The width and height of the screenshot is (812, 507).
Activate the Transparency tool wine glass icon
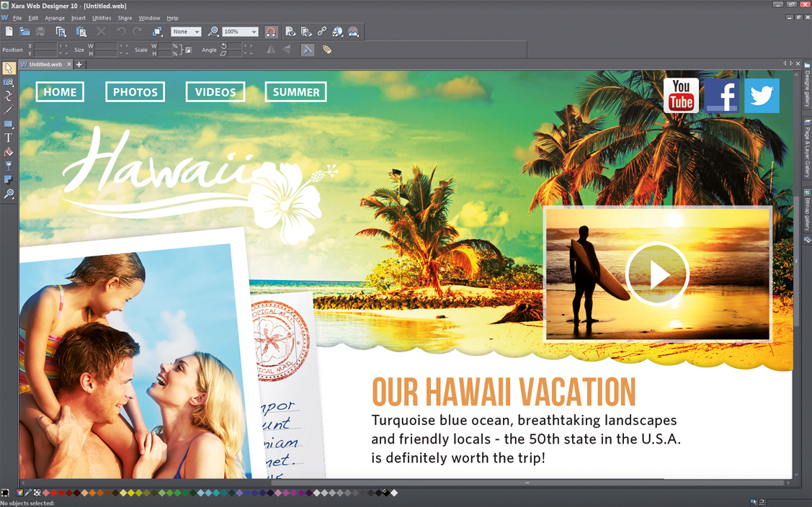9,166
